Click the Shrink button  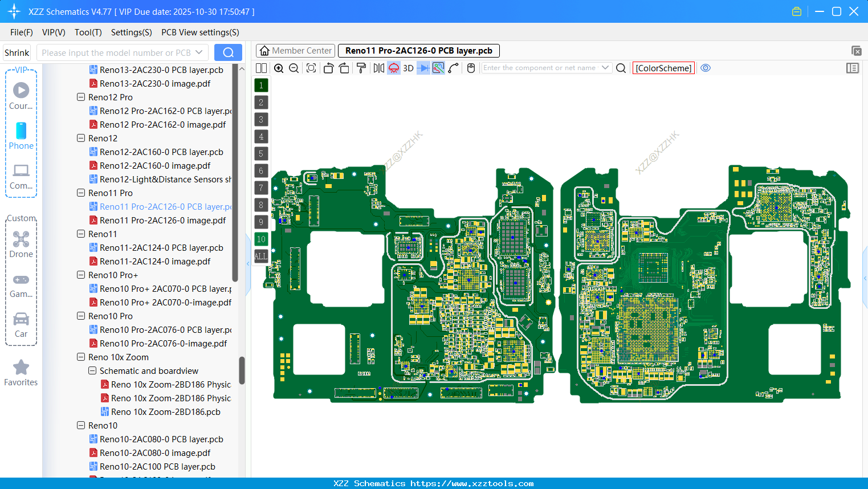[x=17, y=52]
